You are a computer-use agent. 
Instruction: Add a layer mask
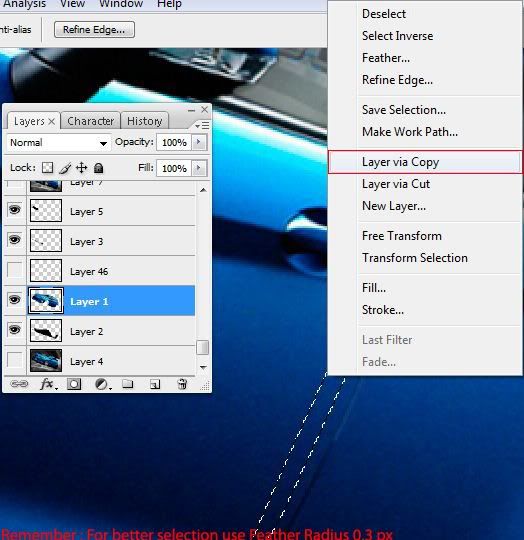[74, 384]
